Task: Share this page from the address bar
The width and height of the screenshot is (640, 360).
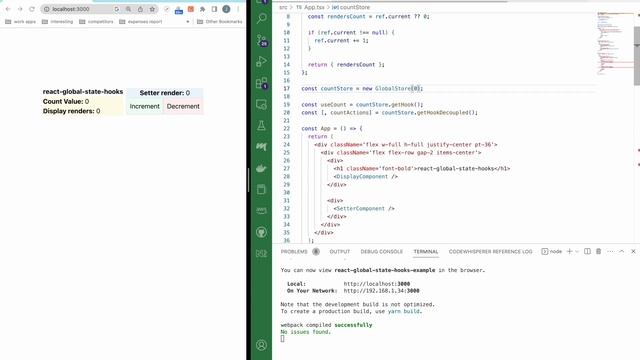Action: 140,9
